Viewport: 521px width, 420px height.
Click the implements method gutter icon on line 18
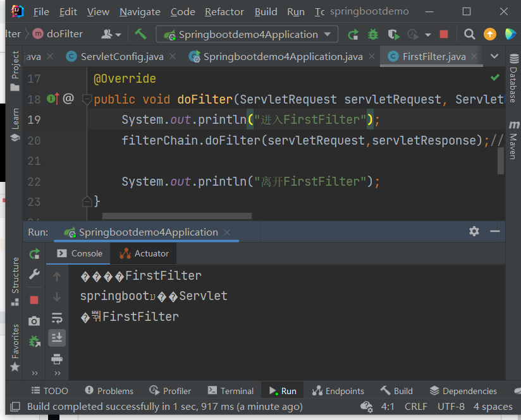[53, 99]
